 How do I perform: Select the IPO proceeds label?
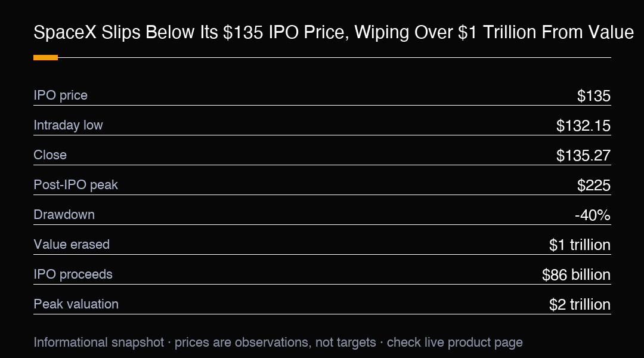[73, 274]
